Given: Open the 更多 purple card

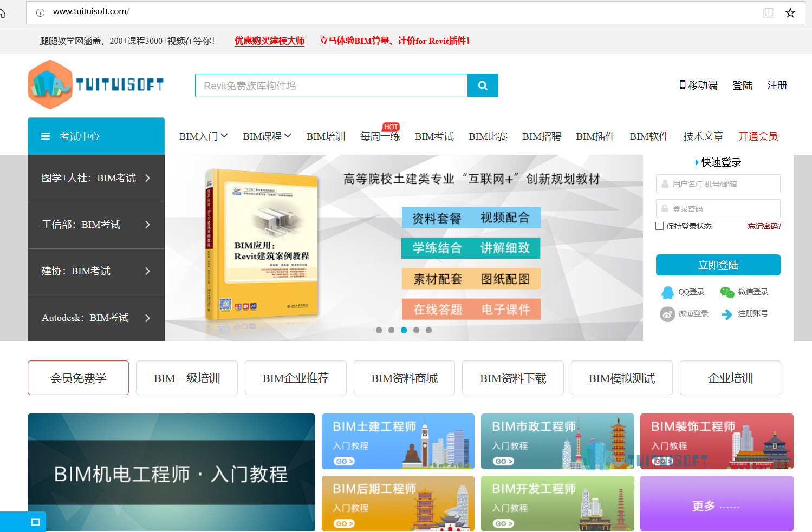Looking at the screenshot, I should point(717,503).
